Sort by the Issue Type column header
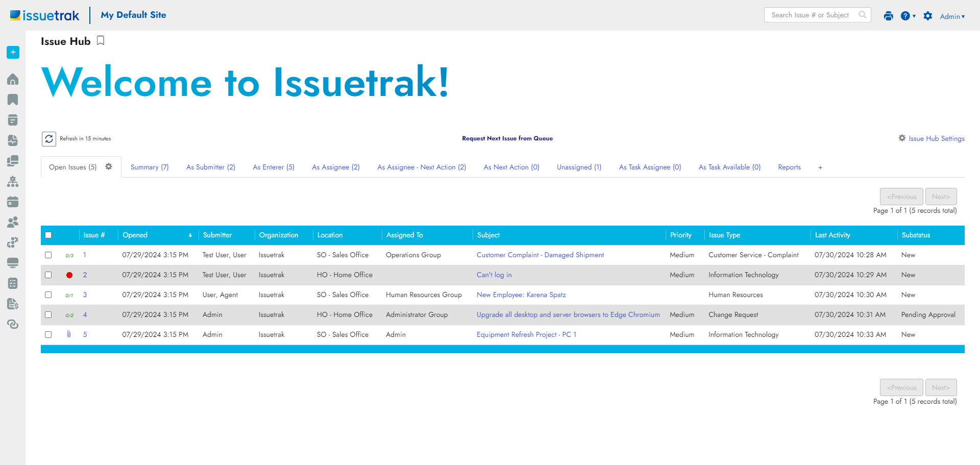 [724, 235]
